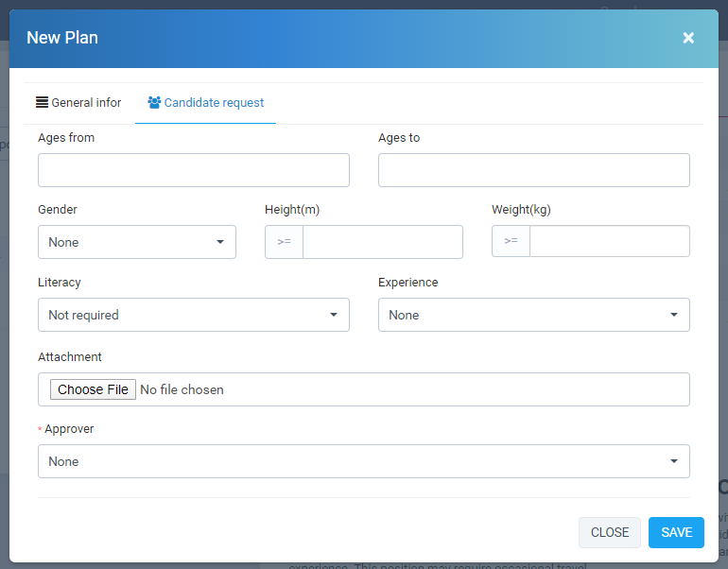Click the No file chosen text
Screen dimensions: 728x569
(182, 389)
